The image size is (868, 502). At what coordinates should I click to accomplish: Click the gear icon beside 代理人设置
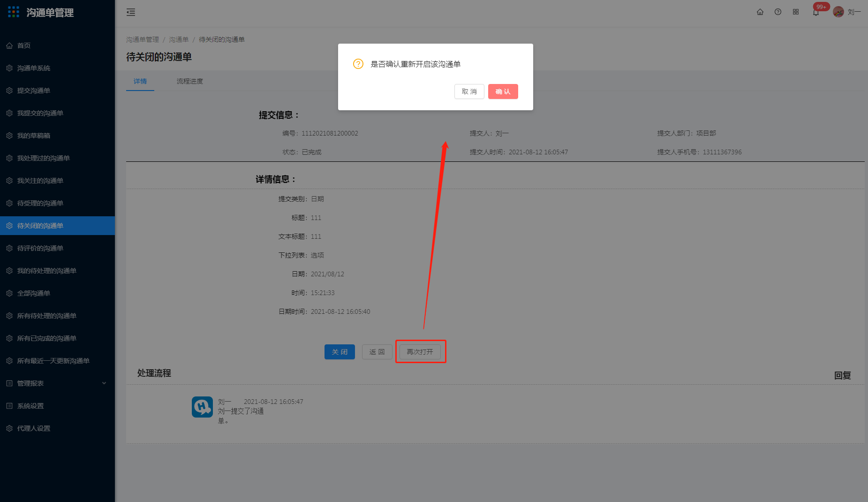coord(9,428)
